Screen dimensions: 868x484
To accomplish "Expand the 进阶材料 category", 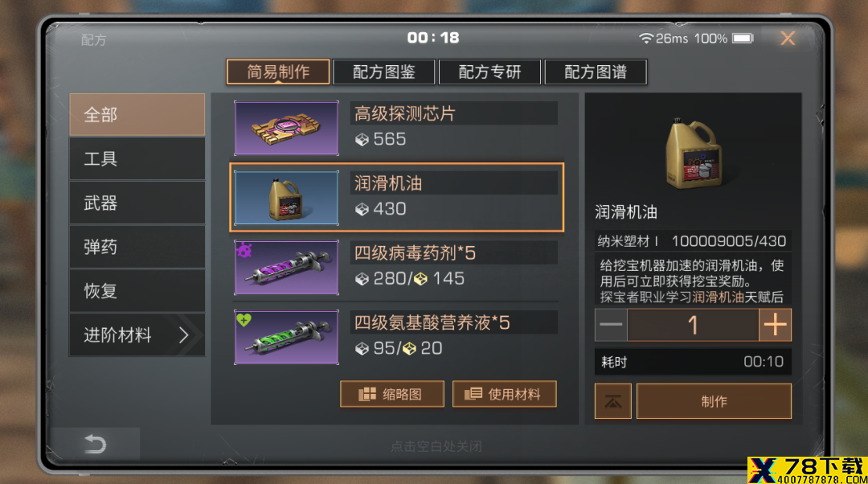I will [137, 334].
